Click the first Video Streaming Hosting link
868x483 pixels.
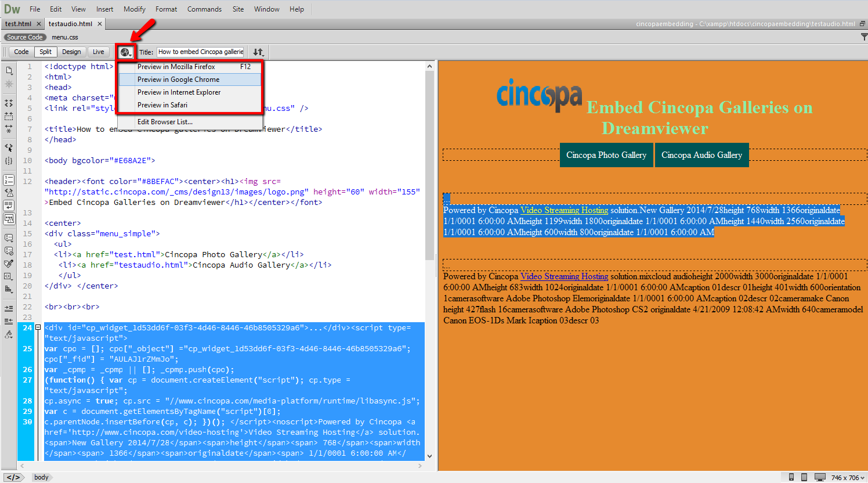(564, 210)
